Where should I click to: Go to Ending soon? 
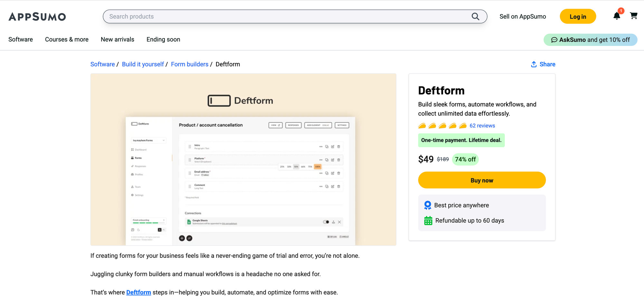(163, 40)
